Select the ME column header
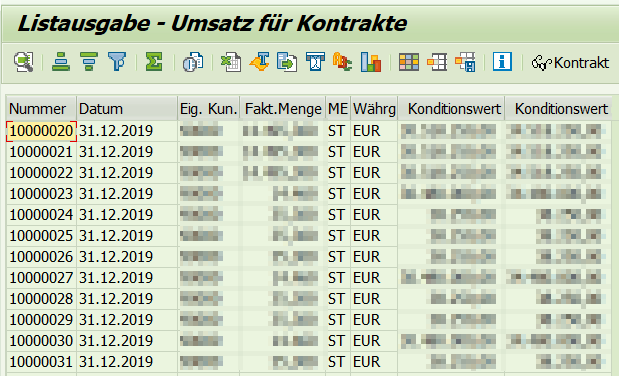This screenshot has width=619, height=376. pyautogui.click(x=338, y=109)
